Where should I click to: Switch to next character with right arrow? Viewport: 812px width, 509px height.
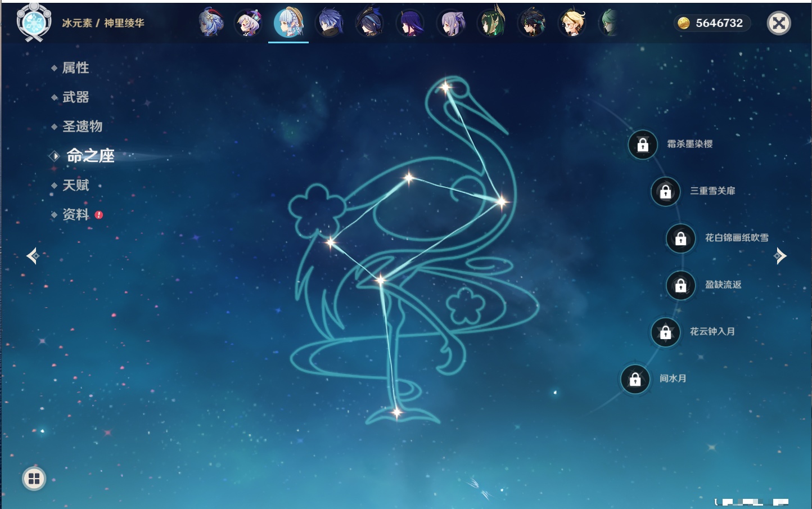click(780, 256)
